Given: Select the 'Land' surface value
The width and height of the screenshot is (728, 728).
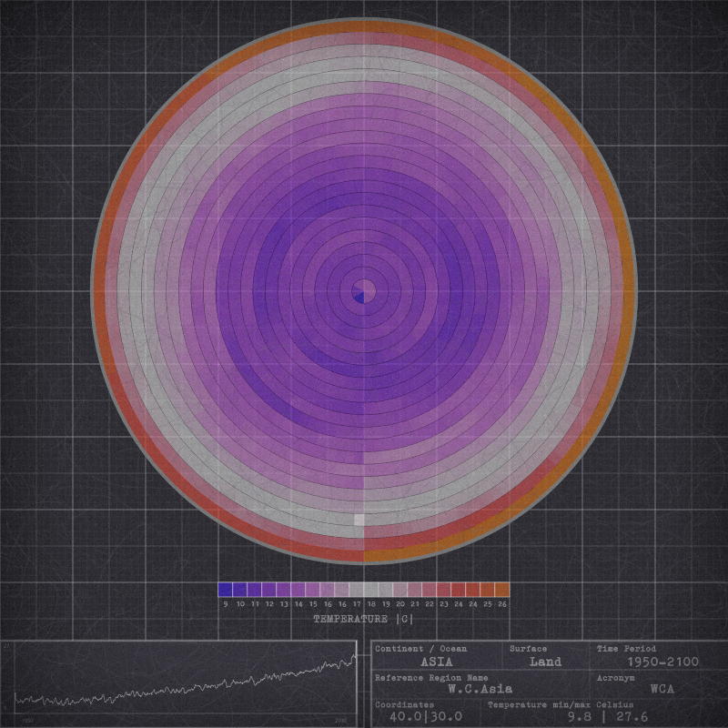Looking at the screenshot, I should [x=545, y=662].
